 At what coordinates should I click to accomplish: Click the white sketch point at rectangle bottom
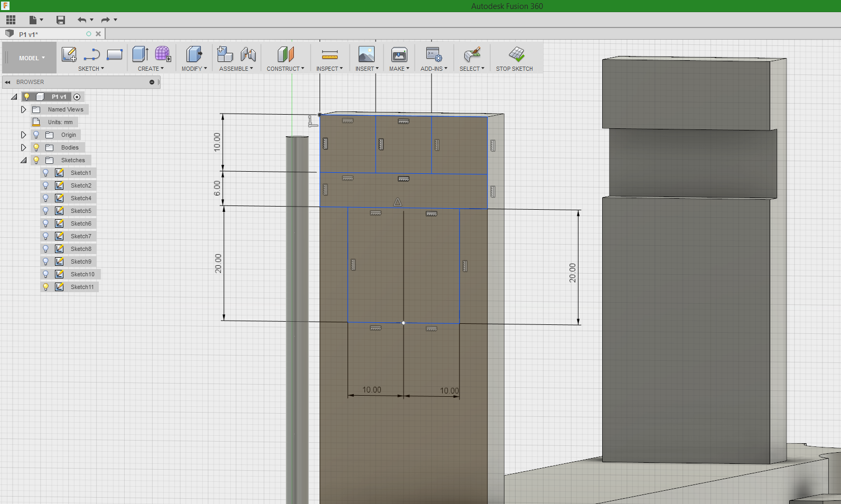[404, 323]
